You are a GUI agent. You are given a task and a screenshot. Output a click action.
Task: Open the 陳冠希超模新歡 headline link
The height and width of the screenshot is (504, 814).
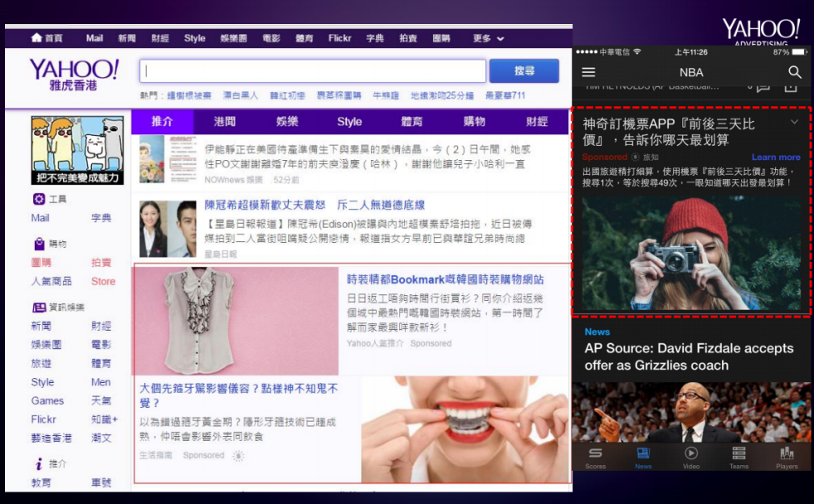point(314,205)
